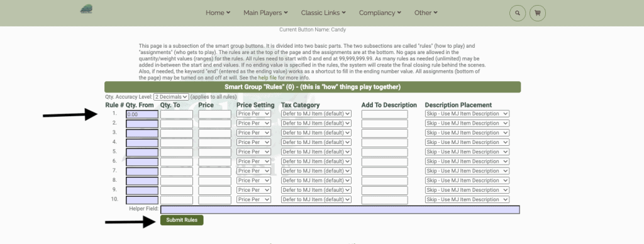This screenshot has height=244, width=644.
Task: Open rule 10 Price Setting dropdown
Action: click(x=254, y=199)
